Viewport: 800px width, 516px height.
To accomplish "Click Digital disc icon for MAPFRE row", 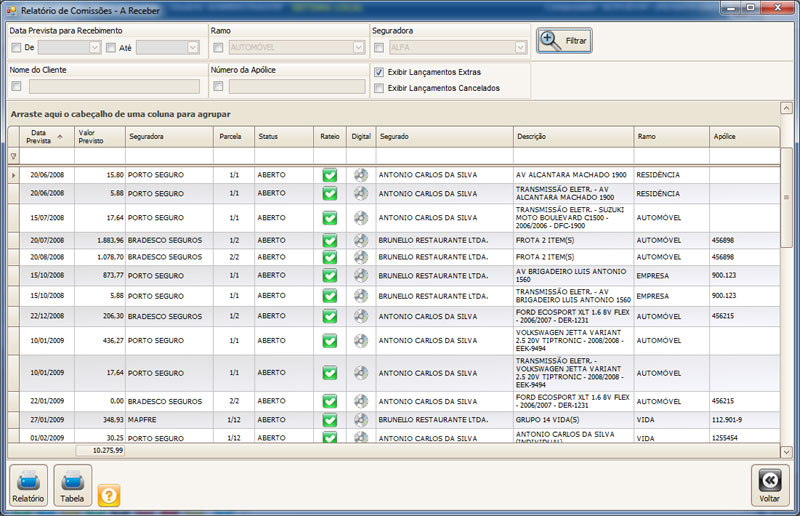I will [361, 420].
